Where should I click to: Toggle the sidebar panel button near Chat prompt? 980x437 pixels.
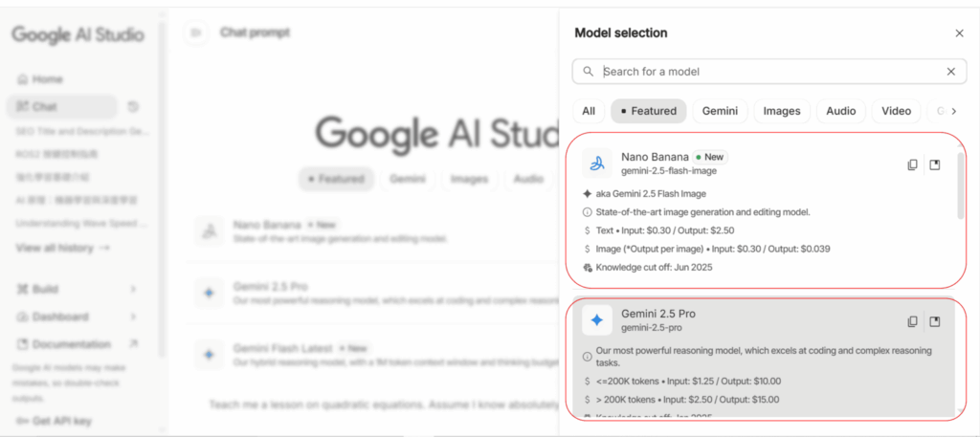196,33
